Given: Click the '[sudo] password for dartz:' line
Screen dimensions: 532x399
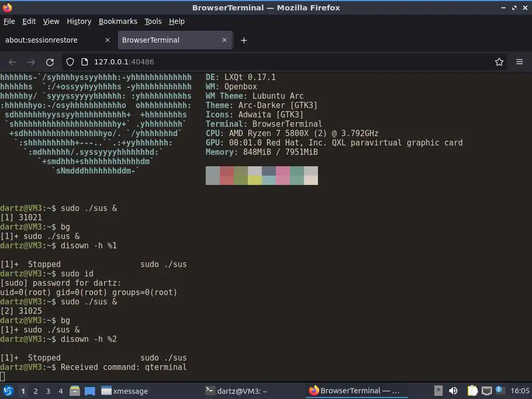Looking at the screenshot, I should click(60, 283).
